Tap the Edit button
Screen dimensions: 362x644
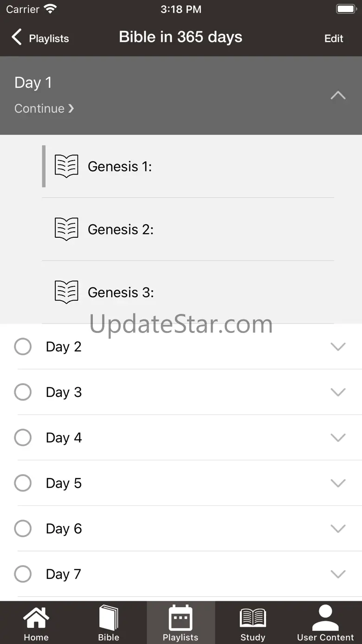pos(334,39)
